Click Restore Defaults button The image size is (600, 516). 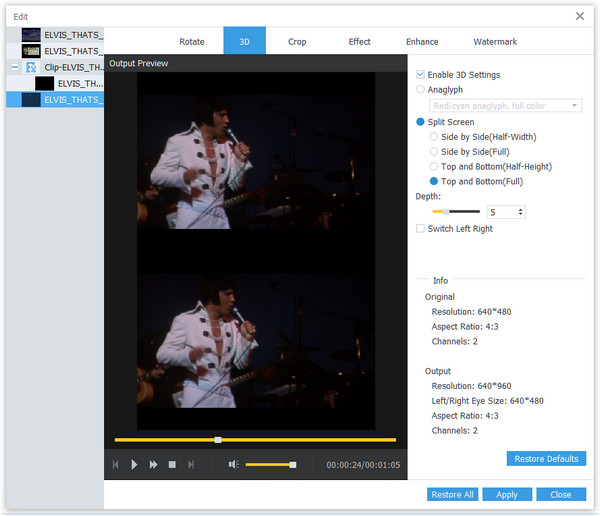click(546, 459)
